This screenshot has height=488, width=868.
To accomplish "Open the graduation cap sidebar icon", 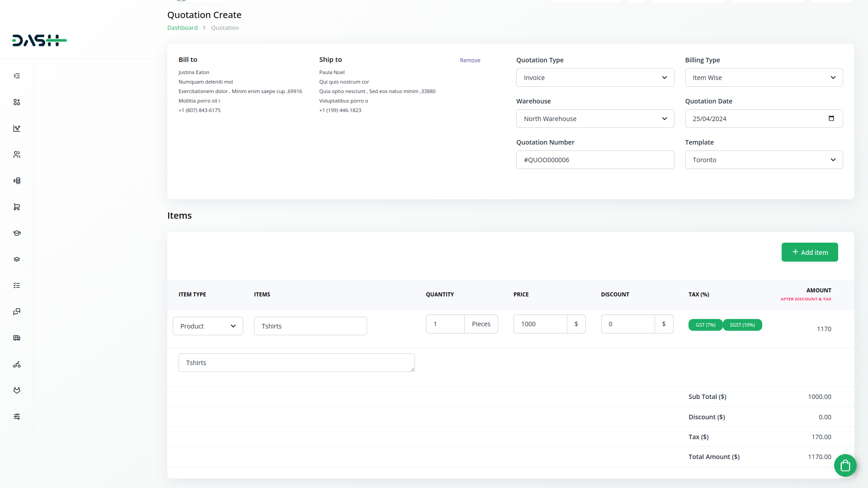I will (x=17, y=233).
